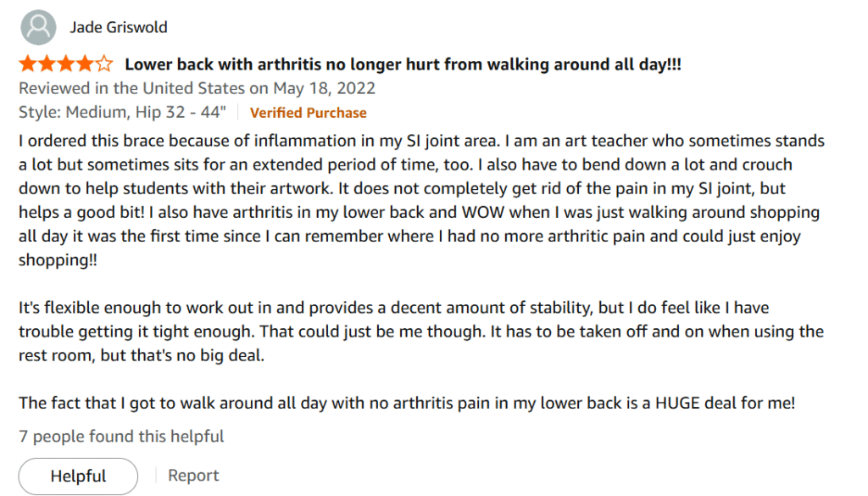The width and height of the screenshot is (868, 496).
Task: Click "7 people found this helpful" text
Action: point(121,437)
